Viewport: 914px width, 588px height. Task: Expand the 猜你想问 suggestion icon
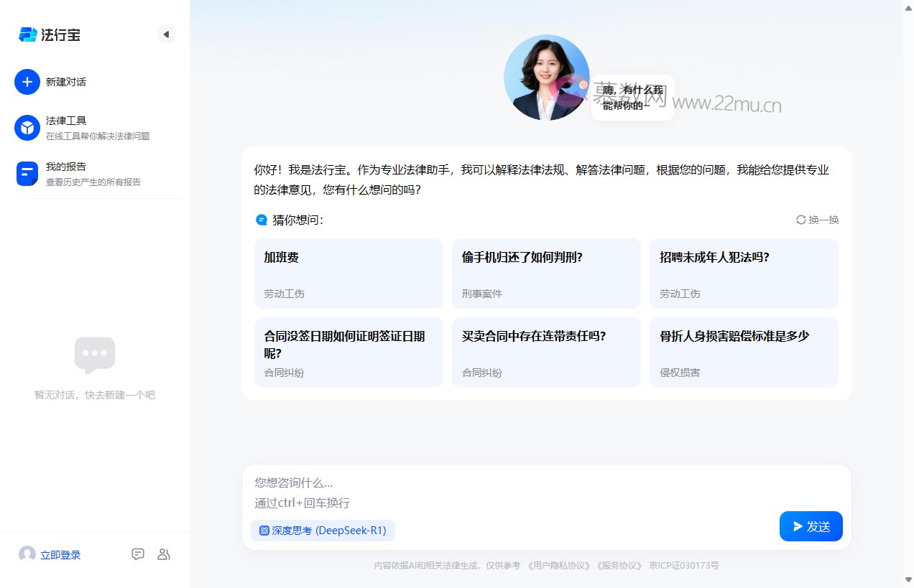[261, 220]
